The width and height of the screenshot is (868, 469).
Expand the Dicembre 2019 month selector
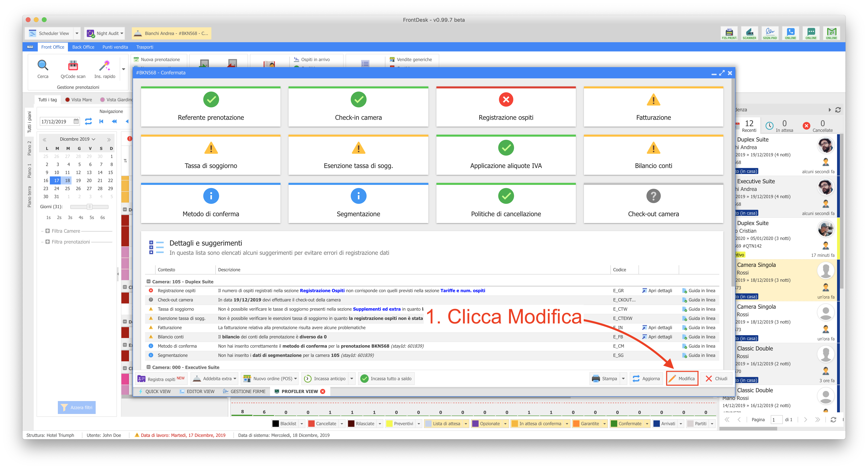pos(78,139)
